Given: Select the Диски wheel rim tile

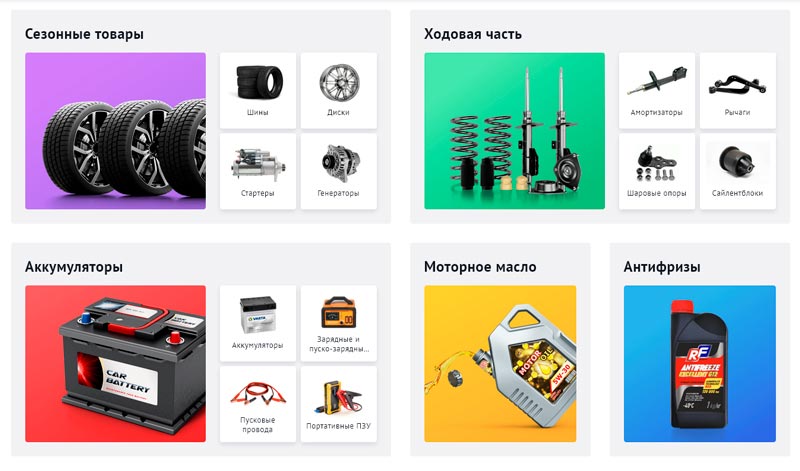Looking at the screenshot, I should tap(339, 90).
